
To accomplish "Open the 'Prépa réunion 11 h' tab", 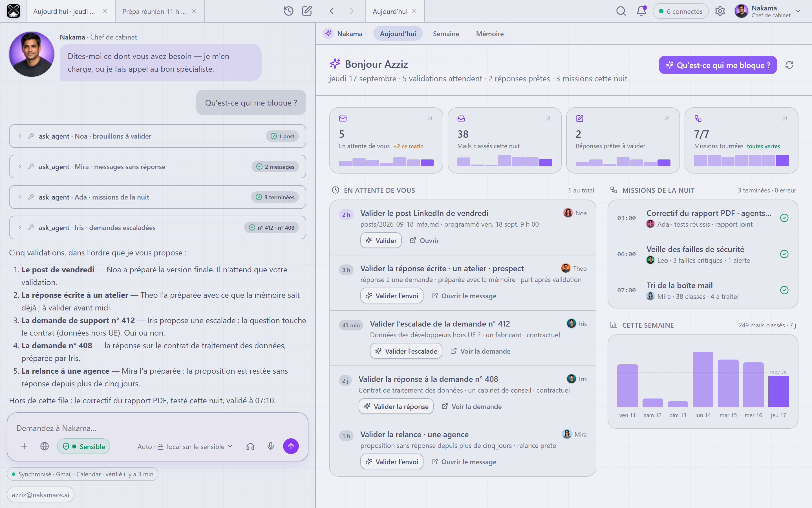I will [160, 11].
